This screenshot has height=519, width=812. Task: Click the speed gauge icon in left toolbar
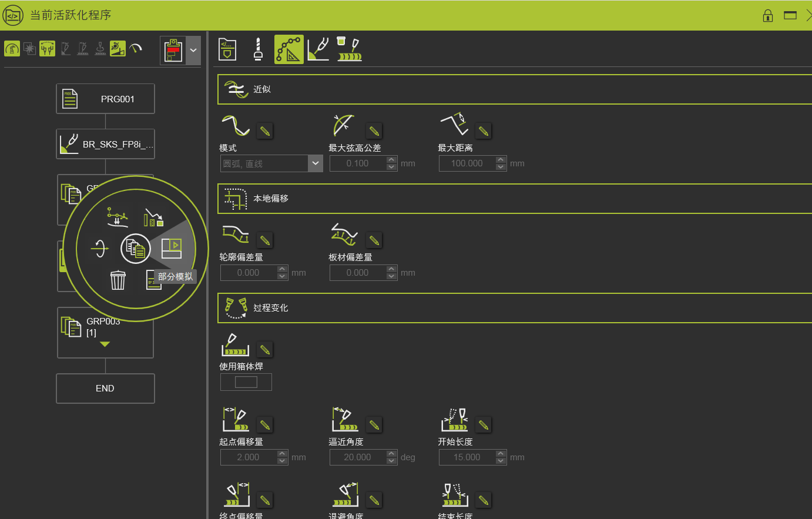click(x=136, y=48)
